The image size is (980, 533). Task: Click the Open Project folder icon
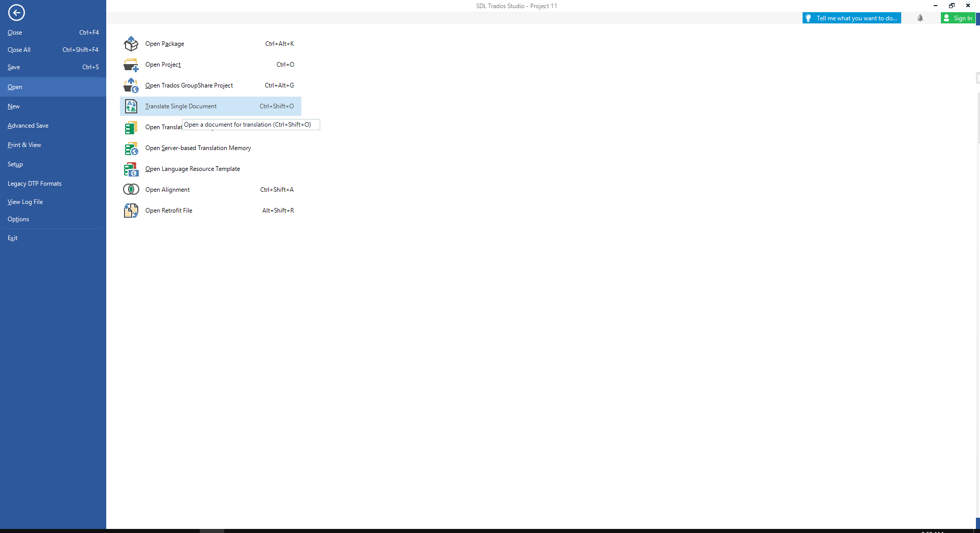(x=131, y=65)
